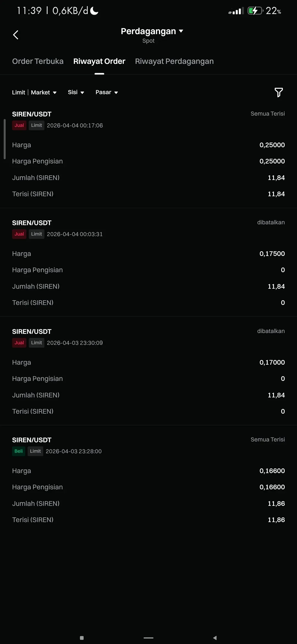Tap the Beli tag on the 23:28:00 order
This screenshot has width=297, height=644.
[x=19, y=451]
